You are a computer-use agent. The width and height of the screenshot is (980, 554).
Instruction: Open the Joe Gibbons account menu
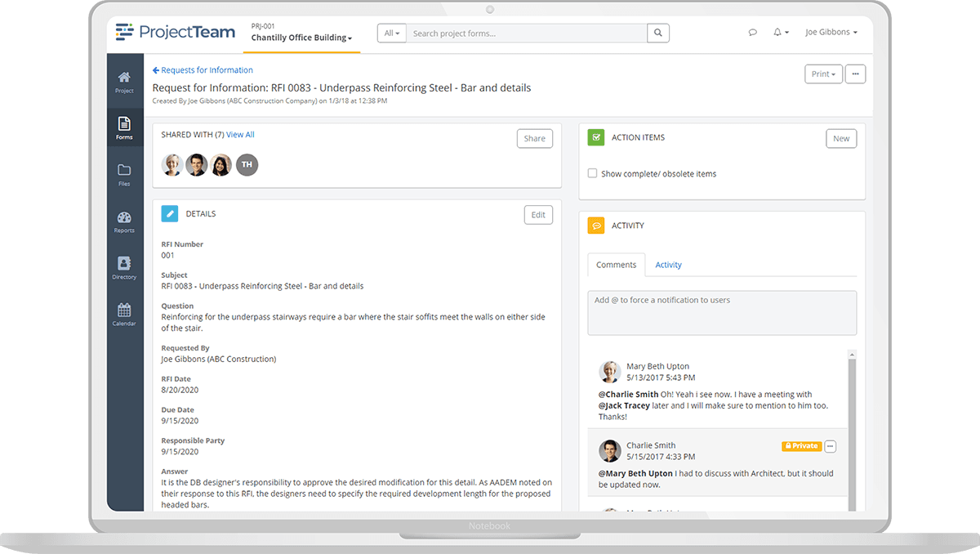point(830,32)
